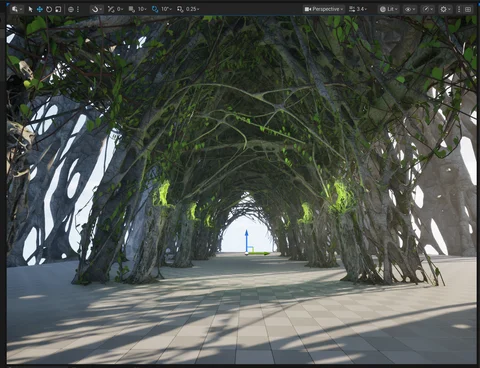The image size is (480, 368).
Task: Toggle the snapping icon beside value 0
Action: [x=111, y=9]
